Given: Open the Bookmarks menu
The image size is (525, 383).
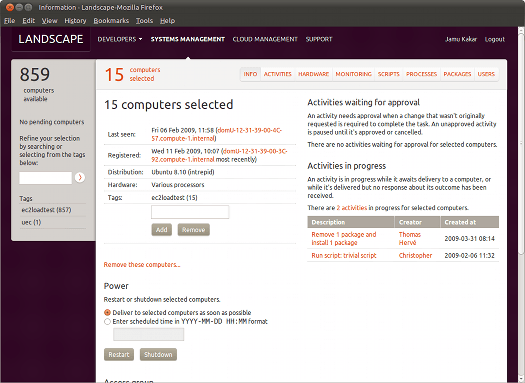Looking at the screenshot, I should tap(111, 21).
